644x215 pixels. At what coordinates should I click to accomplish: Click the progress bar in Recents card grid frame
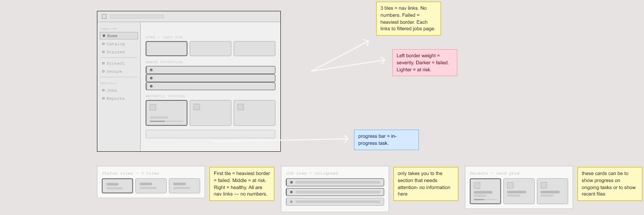(485, 200)
